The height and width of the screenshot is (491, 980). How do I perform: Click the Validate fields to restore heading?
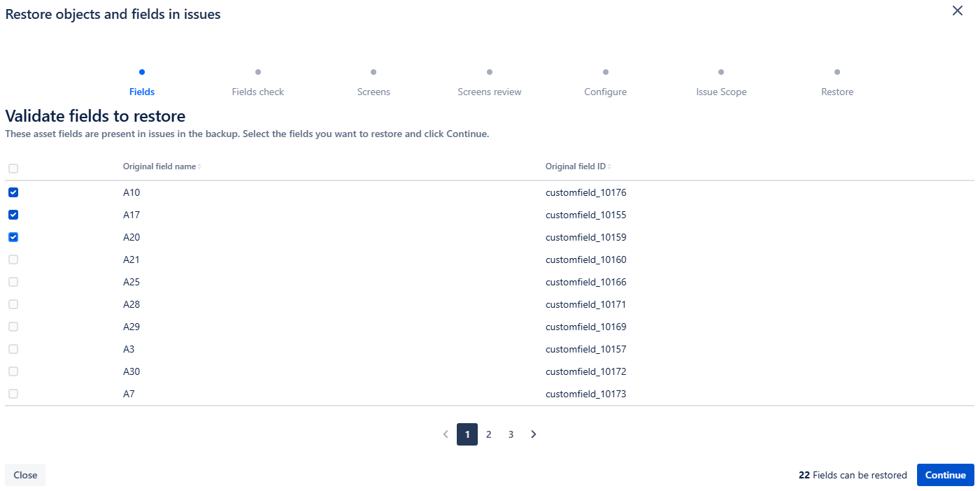point(95,116)
